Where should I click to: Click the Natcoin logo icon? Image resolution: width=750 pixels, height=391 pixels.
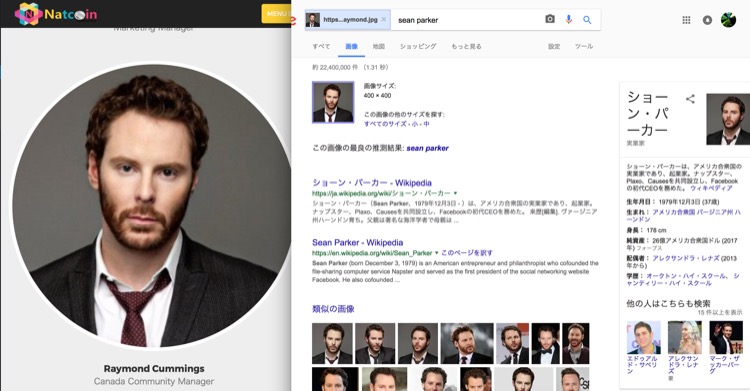[29, 14]
